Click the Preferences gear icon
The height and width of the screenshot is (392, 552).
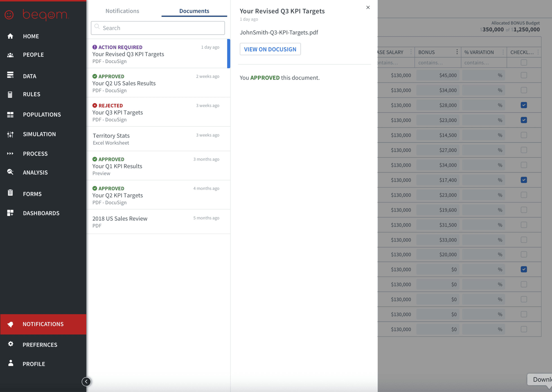pos(10,344)
